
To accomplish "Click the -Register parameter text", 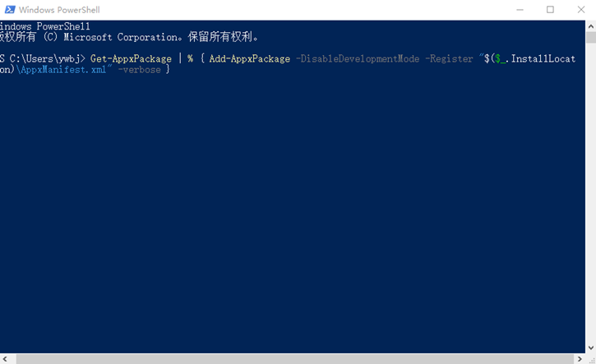I will coord(449,59).
